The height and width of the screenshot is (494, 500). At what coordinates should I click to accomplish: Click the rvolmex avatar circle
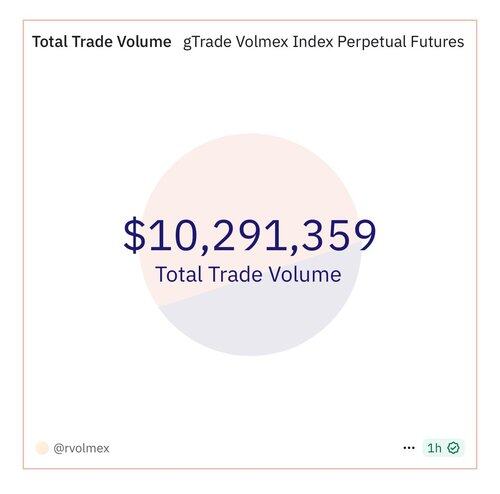42,448
